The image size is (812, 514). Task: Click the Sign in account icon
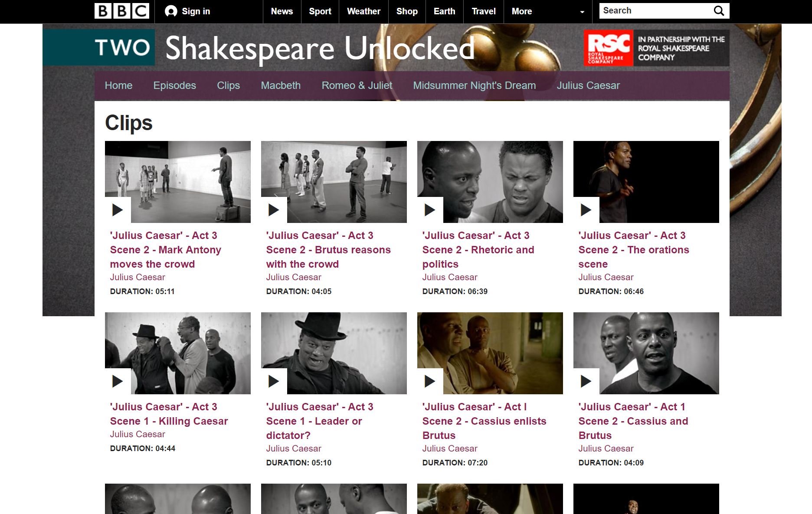[171, 11]
